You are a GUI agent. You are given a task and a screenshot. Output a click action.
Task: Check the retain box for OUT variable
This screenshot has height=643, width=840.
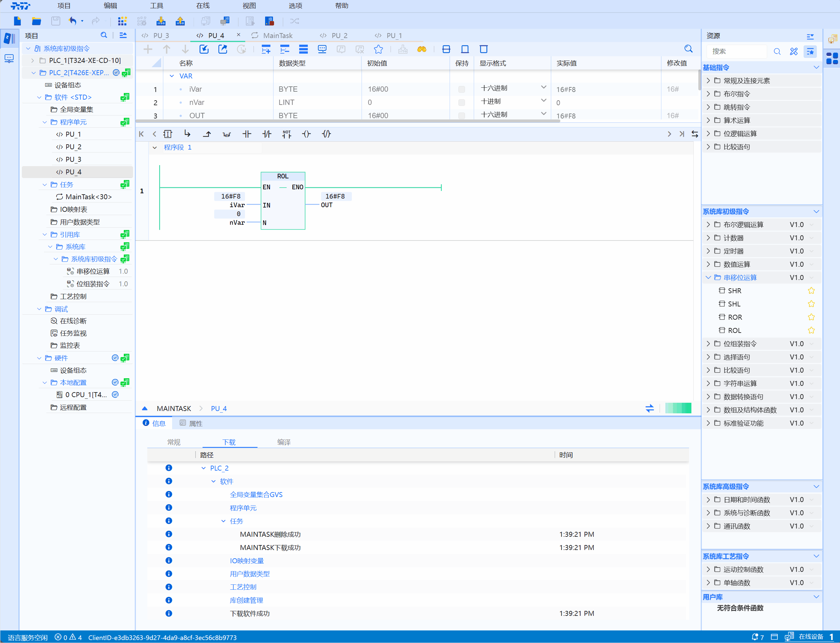(461, 115)
